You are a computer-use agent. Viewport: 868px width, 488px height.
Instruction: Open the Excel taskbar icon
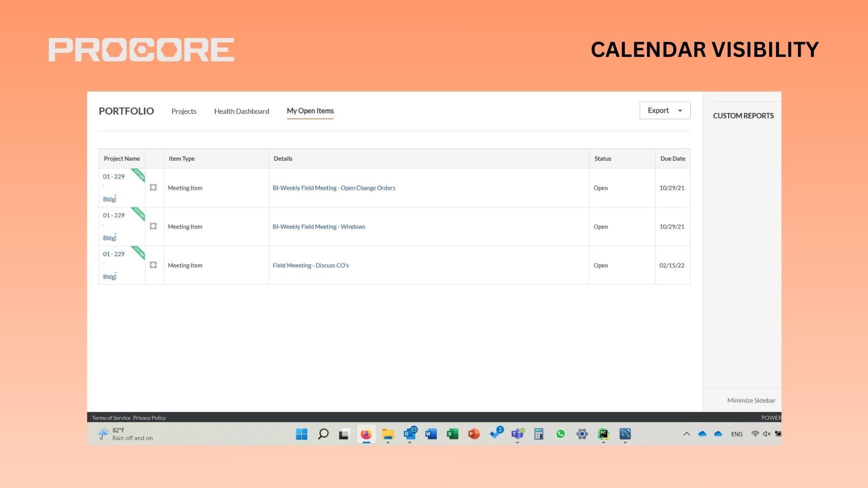click(x=452, y=434)
